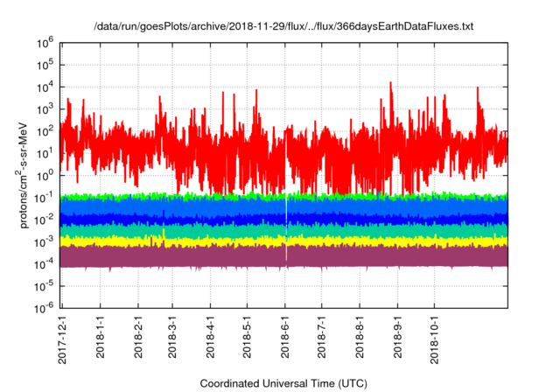Select the 2018-3-1 x-axis date label

172,337
